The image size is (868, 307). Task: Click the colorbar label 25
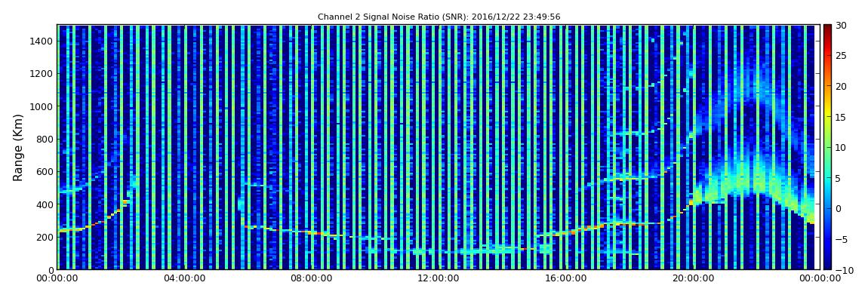pyautogui.click(x=842, y=56)
